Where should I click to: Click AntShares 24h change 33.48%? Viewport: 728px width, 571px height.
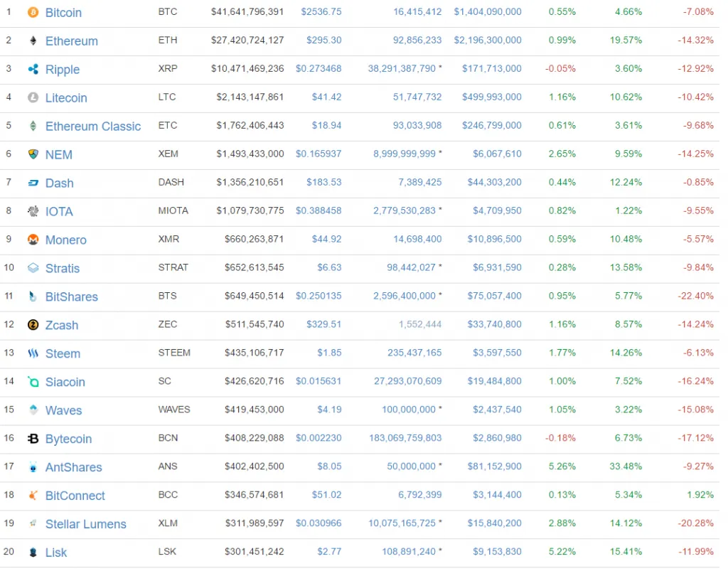point(626,466)
